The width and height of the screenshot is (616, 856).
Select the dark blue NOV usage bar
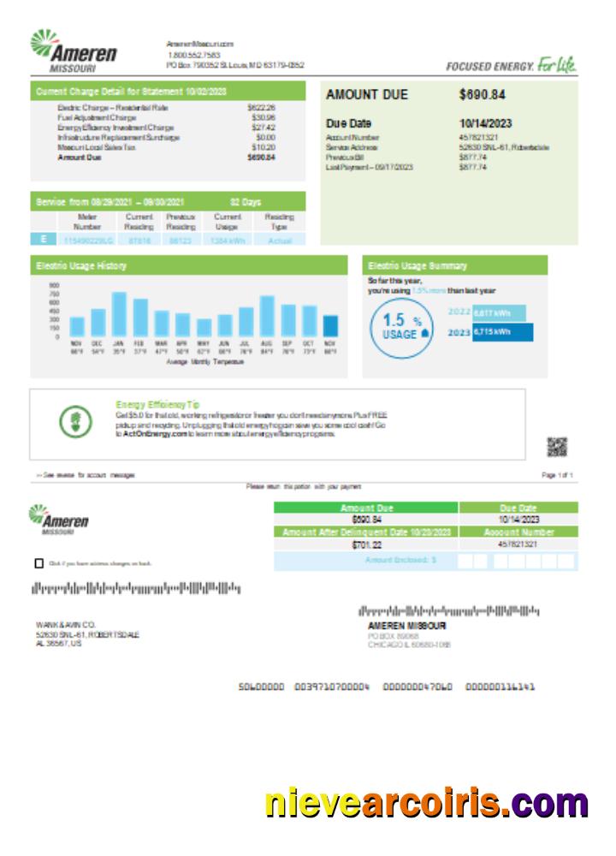330,325
